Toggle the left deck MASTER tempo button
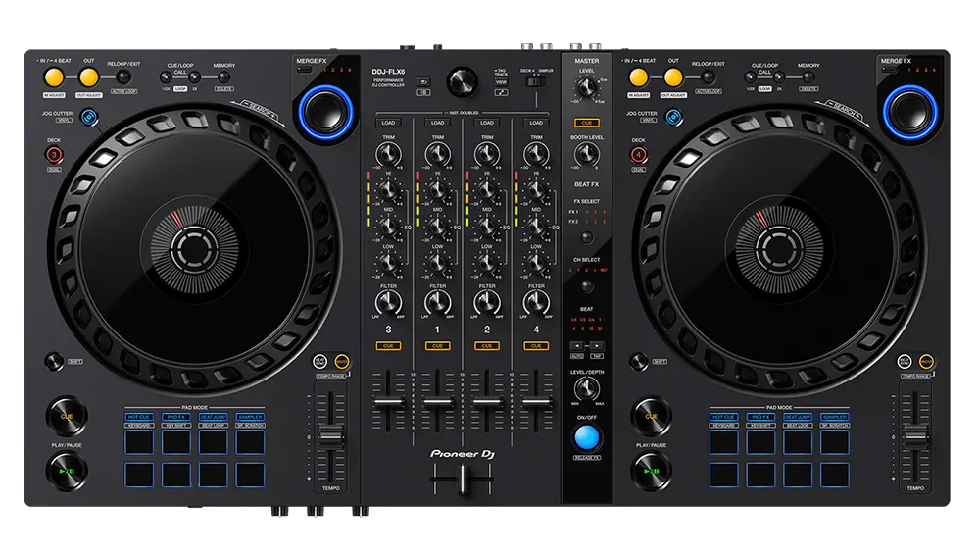Image resolution: width=980 pixels, height=558 pixels. click(x=342, y=361)
